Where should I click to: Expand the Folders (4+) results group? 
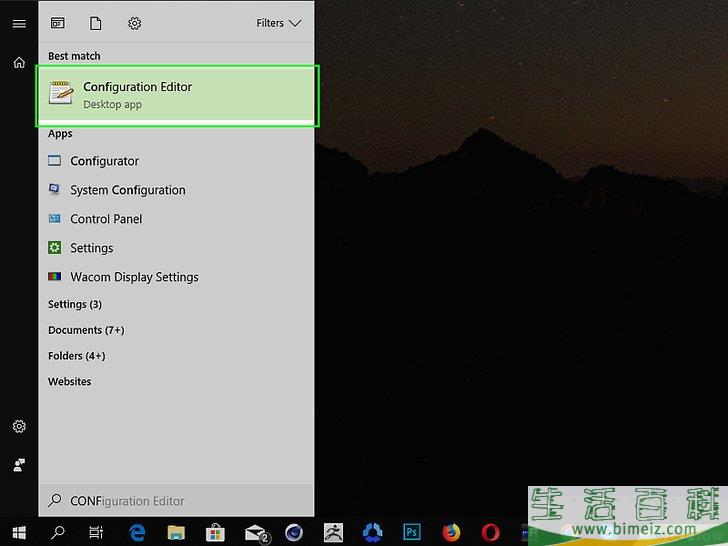point(76,356)
